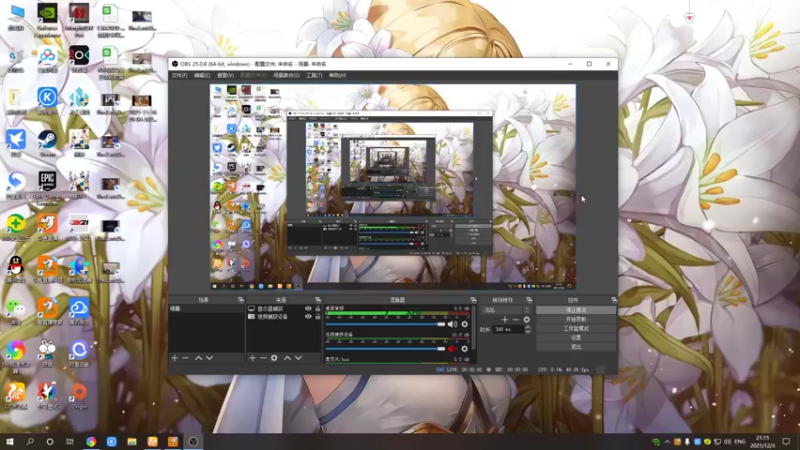Open Epic Games Launcher desktop shortcut
This screenshot has height=450, width=800.
point(47,187)
